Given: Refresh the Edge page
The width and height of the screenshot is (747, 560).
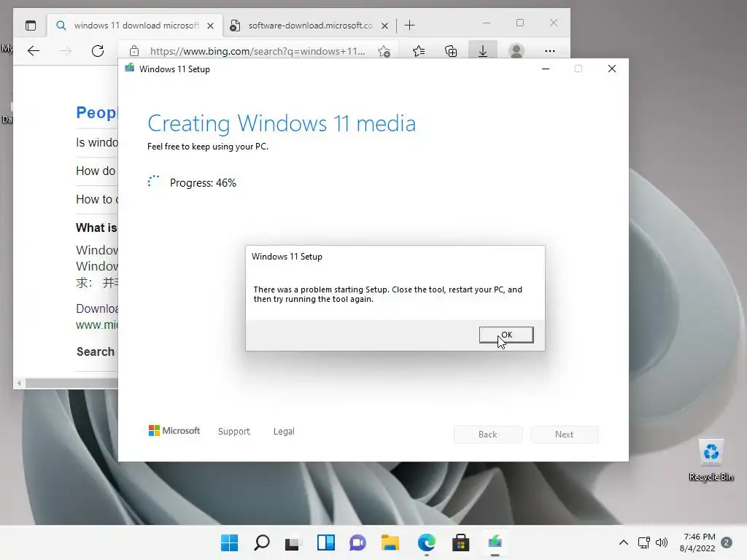Looking at the screenshot, I should 98,51.
